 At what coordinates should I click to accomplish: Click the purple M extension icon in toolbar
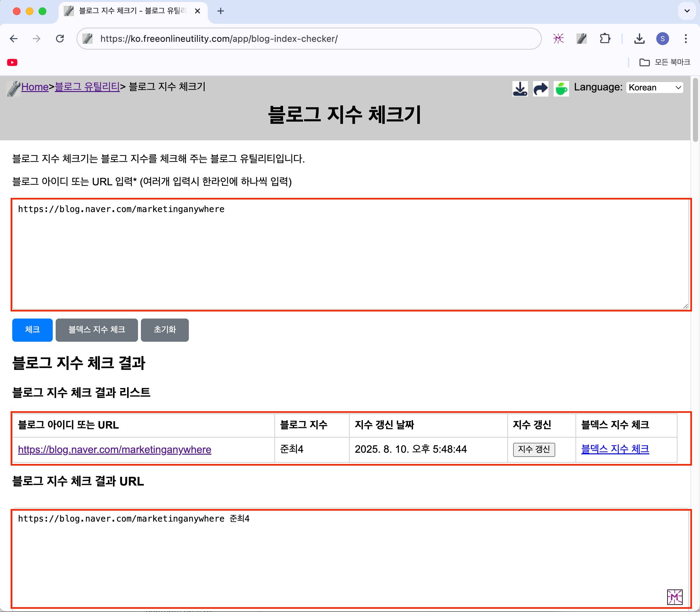[x=558, y=39]
